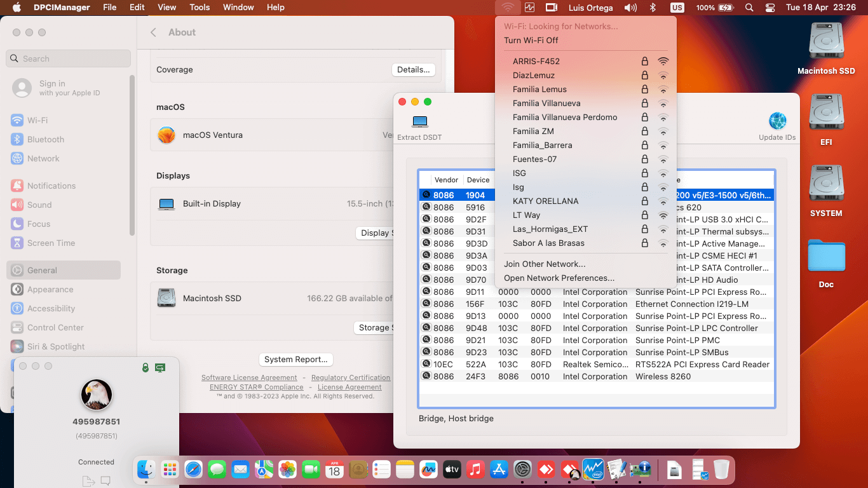Open the DPCIManager app menu
The width and height of the screenshot is (868, 488).
61,8
